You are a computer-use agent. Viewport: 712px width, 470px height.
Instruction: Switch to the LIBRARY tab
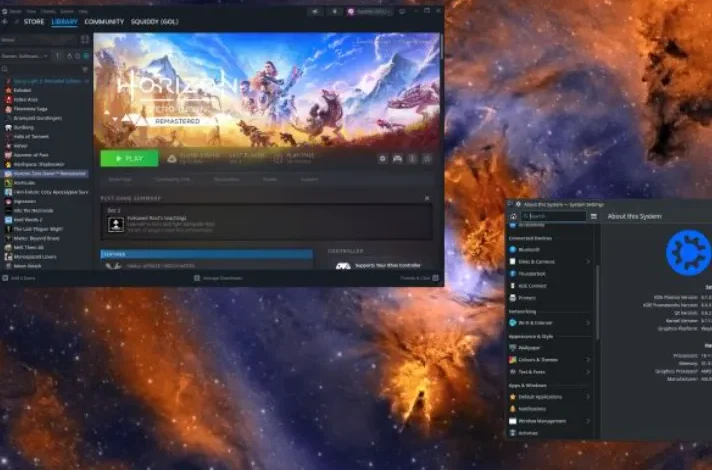[x=64, y=21]
